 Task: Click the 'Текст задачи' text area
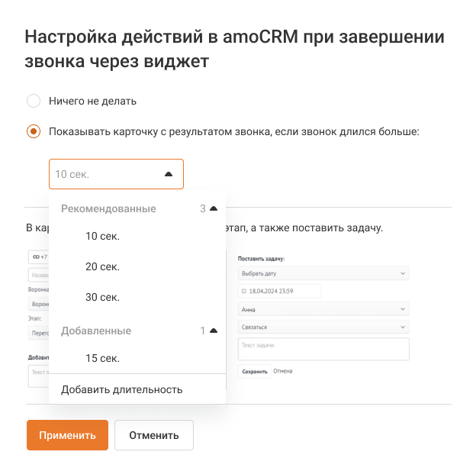tap(323, 349)
